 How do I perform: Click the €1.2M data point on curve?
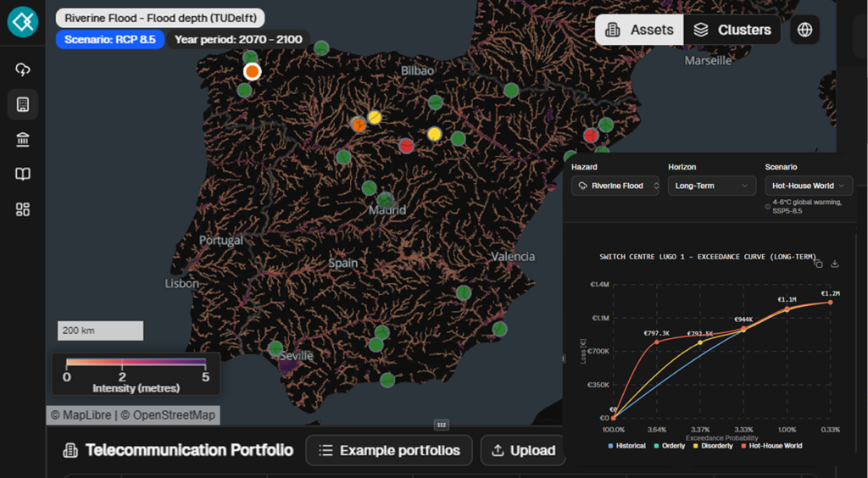[831, 302]
